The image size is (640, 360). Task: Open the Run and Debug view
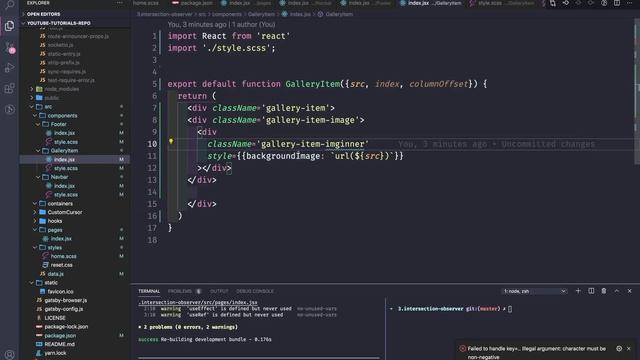10,68
